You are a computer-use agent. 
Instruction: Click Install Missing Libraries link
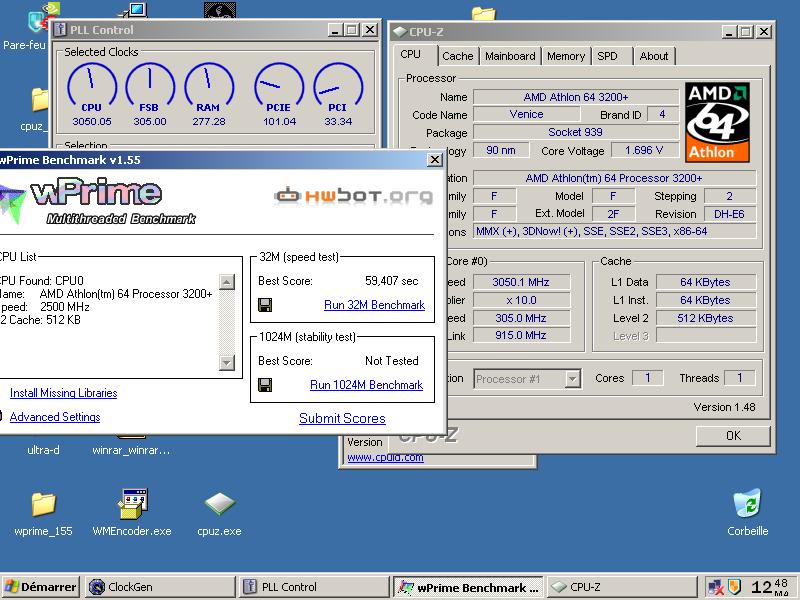[x=64, y=393]
